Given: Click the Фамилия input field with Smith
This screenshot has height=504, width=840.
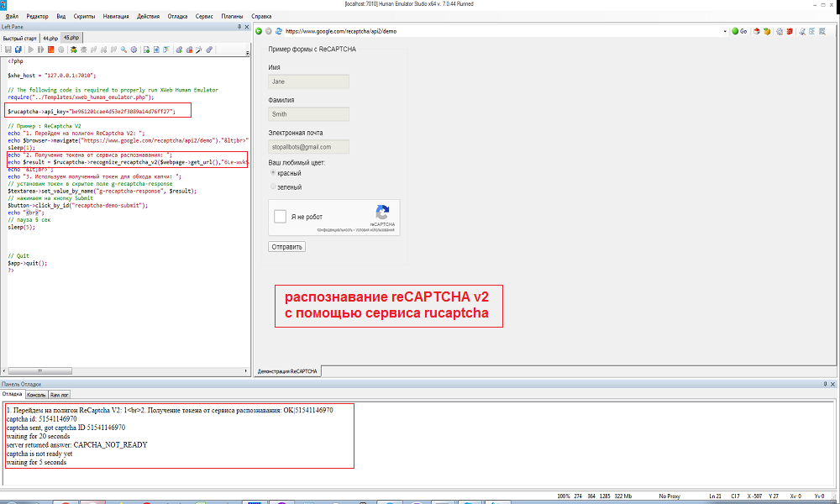Looking at the screenshot, I should point(308,114).
